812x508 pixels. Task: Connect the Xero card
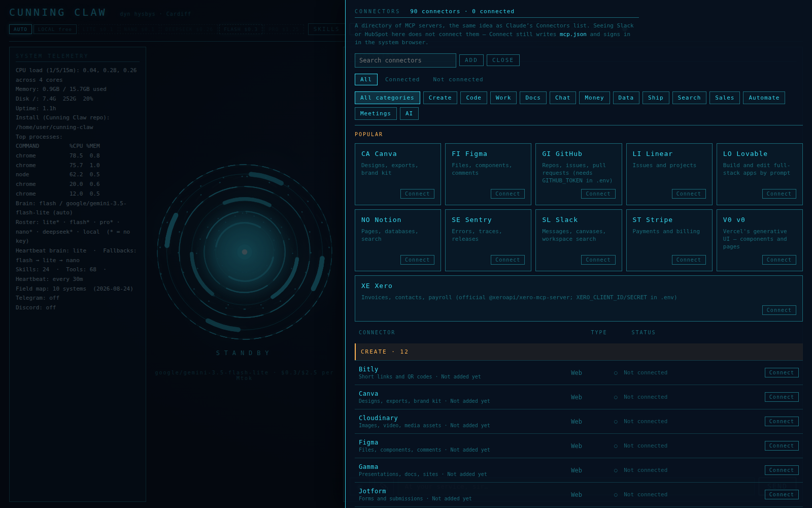coord(779,310)
